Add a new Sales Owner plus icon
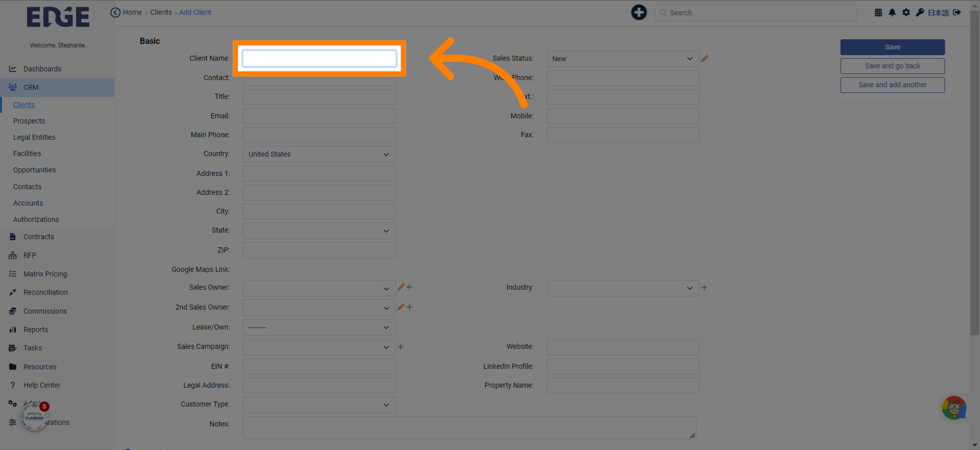 [x=409, y=287]
